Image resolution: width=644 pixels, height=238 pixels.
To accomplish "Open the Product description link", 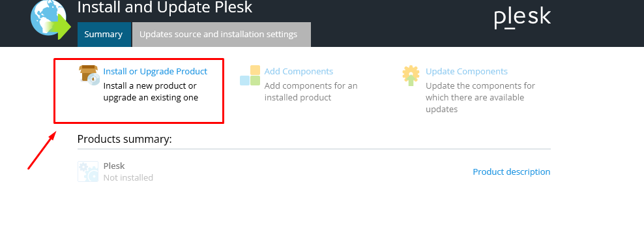I will tap(511, 172).
